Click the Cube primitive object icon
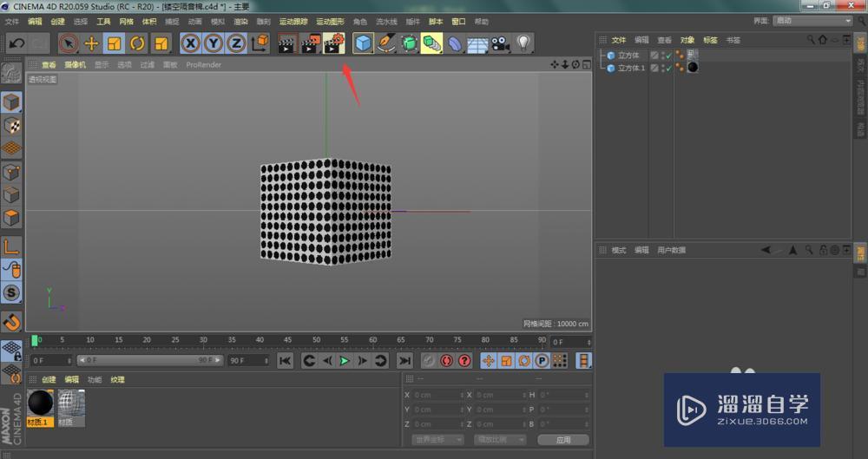Viewport: 868px width, 459px height. coord(364,43)
